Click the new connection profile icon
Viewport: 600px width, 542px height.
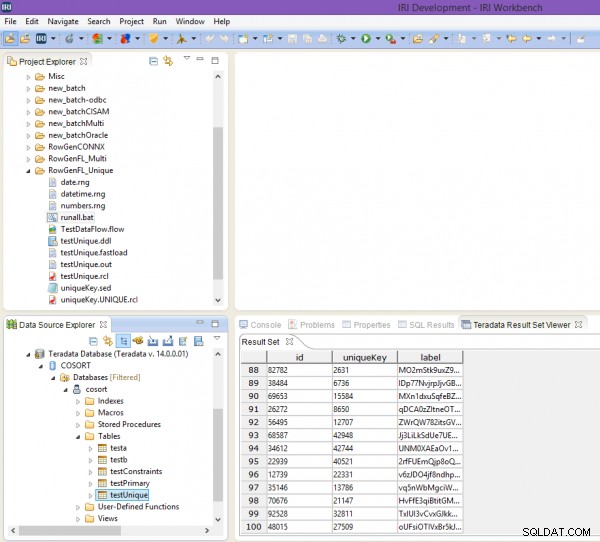click(x=138, y=341)
